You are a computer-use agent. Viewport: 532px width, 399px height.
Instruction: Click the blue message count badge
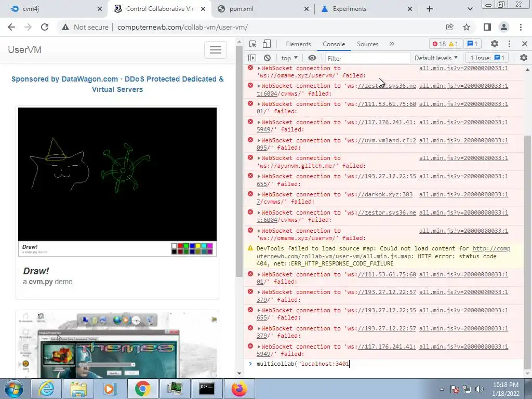pos(473,44)
